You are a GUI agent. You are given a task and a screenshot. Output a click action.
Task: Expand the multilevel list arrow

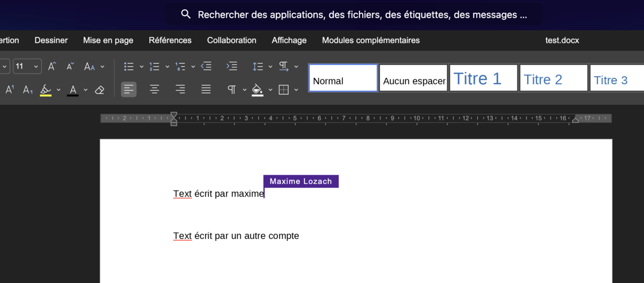193,66
